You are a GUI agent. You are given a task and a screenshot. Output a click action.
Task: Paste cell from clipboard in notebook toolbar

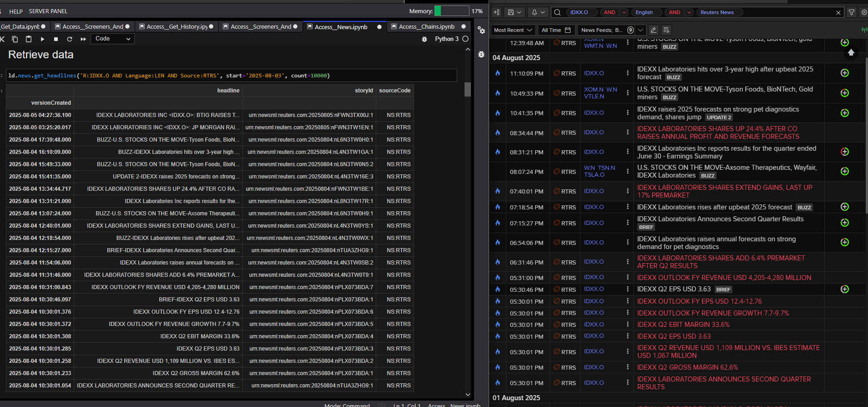[x=28, y=39]
